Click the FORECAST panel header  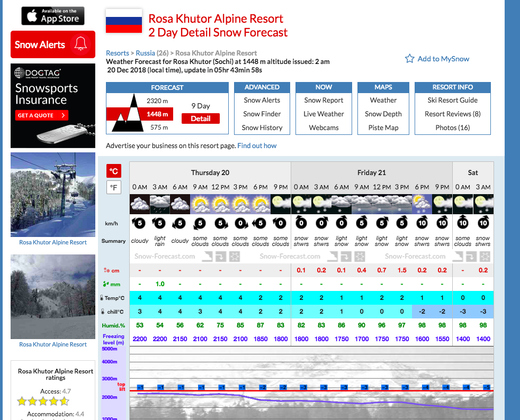[167, 87]
